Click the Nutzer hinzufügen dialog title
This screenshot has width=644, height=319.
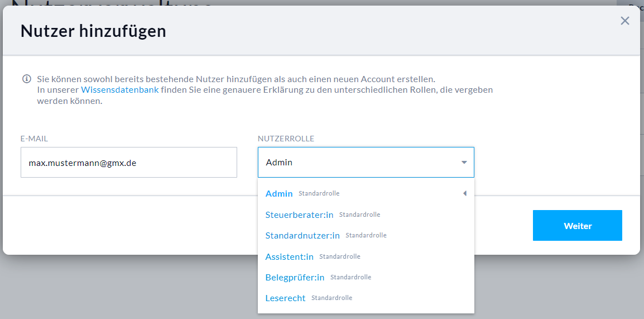(x=93, y=31)
